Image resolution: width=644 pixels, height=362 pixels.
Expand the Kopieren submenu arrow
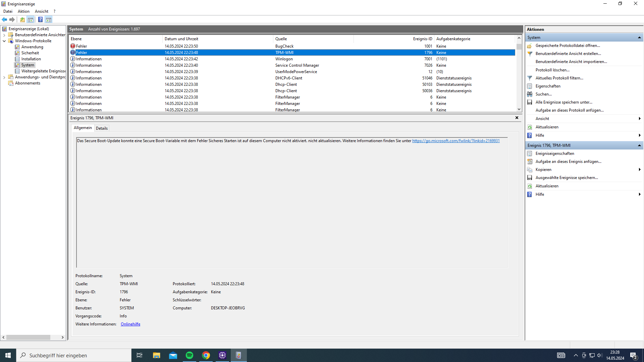pyautogui.click(x=639, y=170)
